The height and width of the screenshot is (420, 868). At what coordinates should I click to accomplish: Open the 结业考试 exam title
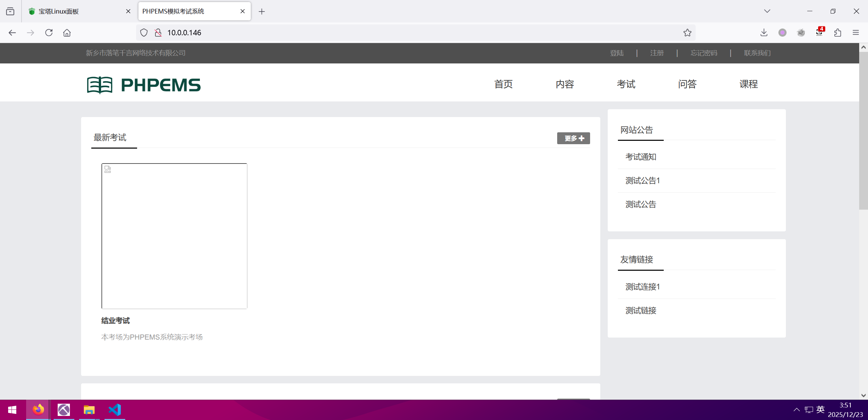[x=115, y=321]
